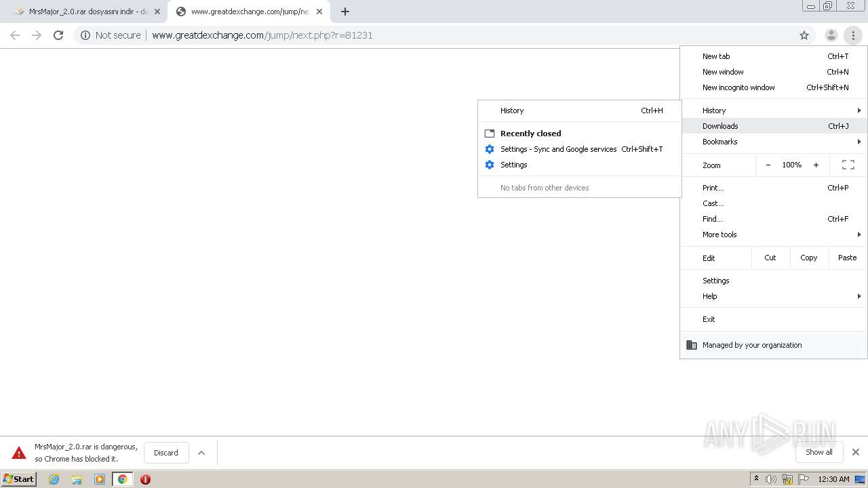
Task: Increase zoom with the plus button
Action: (816, 165)
